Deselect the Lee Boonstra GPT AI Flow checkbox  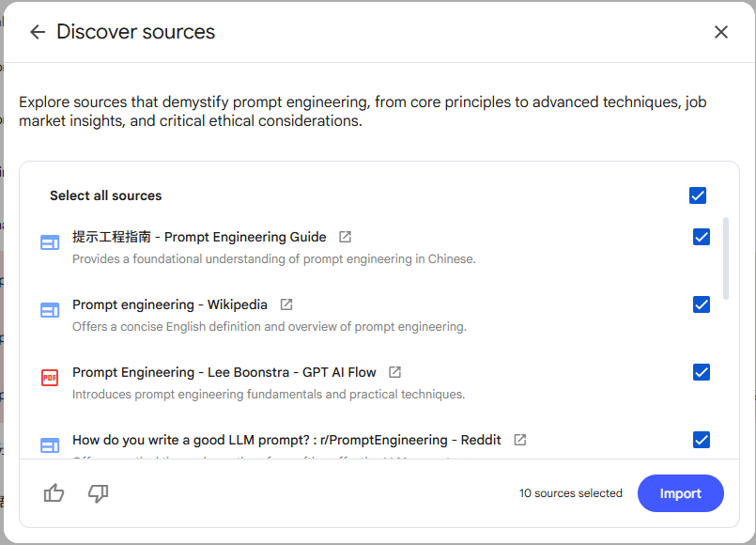[702, 372]
